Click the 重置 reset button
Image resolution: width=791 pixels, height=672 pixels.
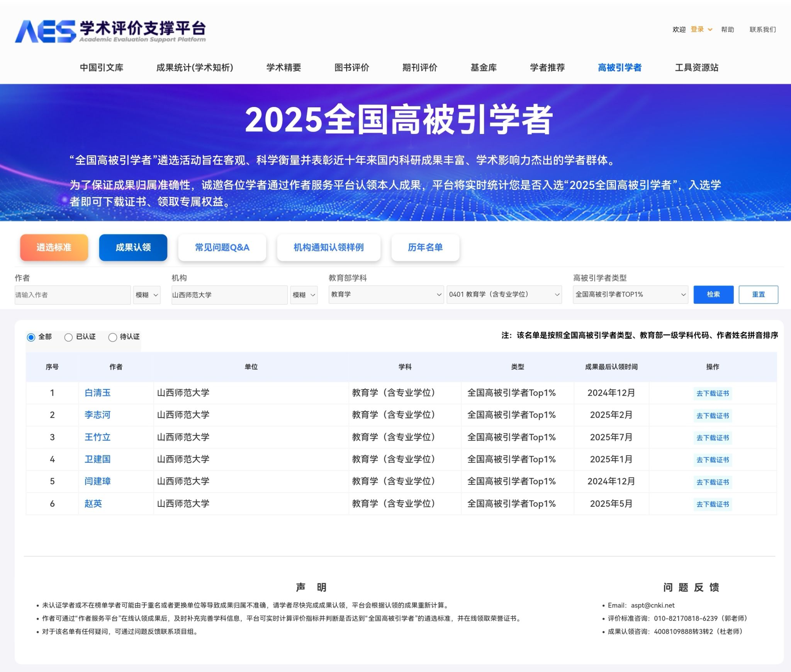[x=758, y=295]
